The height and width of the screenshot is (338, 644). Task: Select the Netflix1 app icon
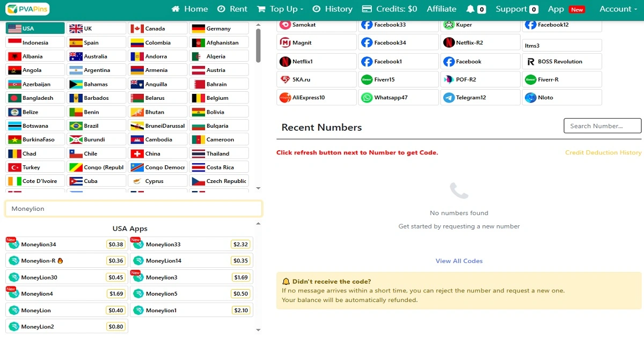tap(285, 62)
